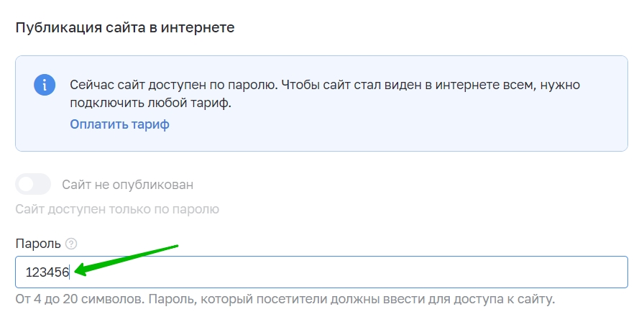
Task: Follow the Оплатить тариф link
Action: point(119,124)
